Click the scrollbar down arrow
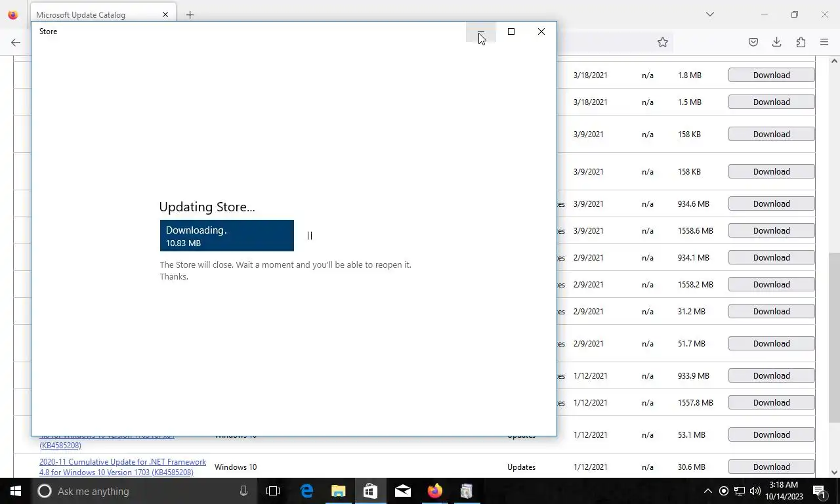Image resolution: width=840 pixels, height=504 pixels. click(834, 472)
